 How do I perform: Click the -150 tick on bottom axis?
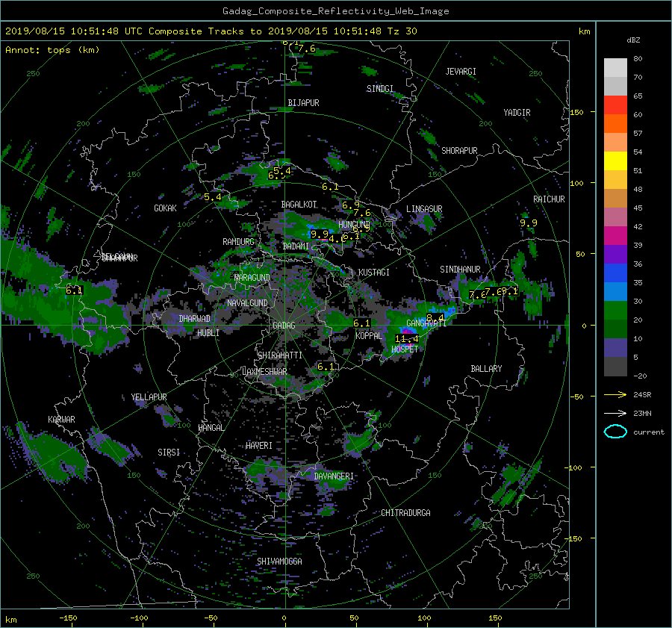(68, 618)
